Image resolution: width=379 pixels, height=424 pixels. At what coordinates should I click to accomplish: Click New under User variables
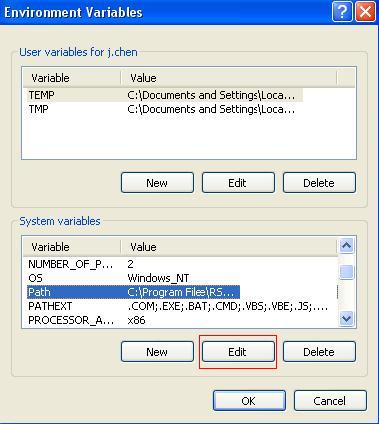click(x=157, y=183)
